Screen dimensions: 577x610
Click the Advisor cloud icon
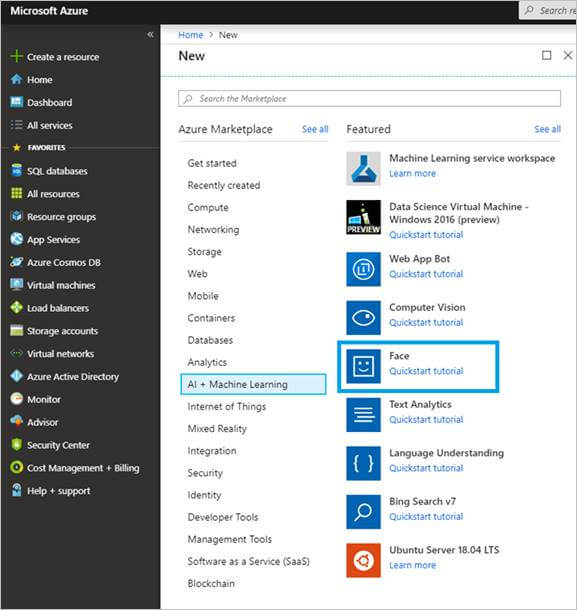click(x=16, y=421)
